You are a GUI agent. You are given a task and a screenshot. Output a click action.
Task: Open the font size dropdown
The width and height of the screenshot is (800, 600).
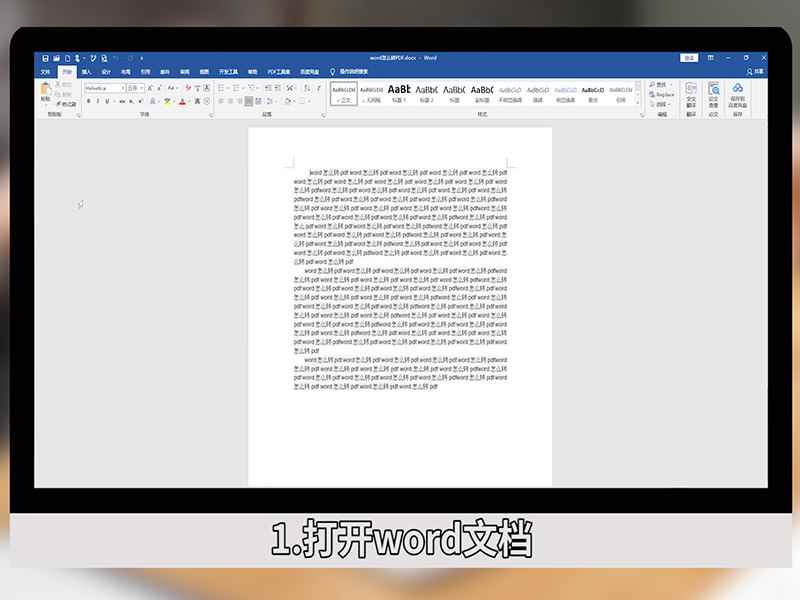tap(142, 87)
